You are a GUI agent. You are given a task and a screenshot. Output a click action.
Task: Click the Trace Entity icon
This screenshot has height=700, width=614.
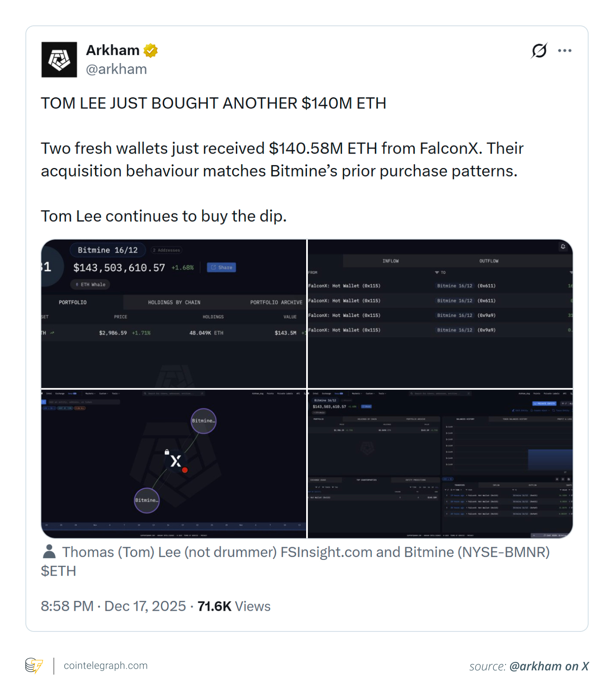click(x=554, y=410)
